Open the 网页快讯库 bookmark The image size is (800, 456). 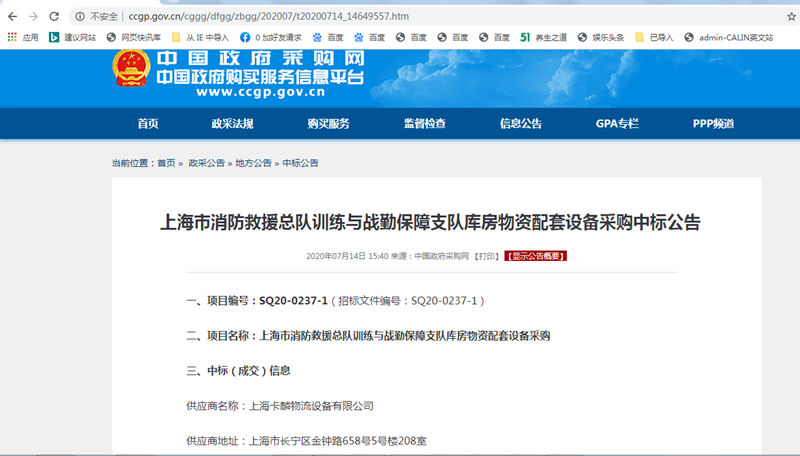pos(133,37)
